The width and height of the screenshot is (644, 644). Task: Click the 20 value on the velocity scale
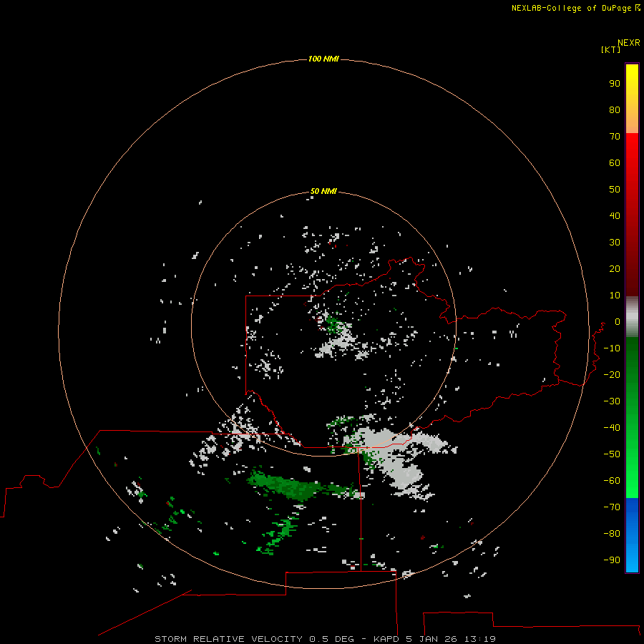coord(615,268)
